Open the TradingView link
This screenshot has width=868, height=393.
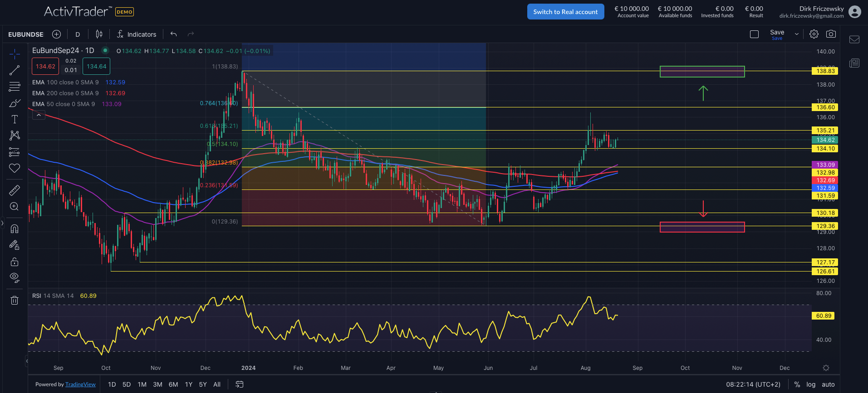pyautogui.click(x=80, y=384)
